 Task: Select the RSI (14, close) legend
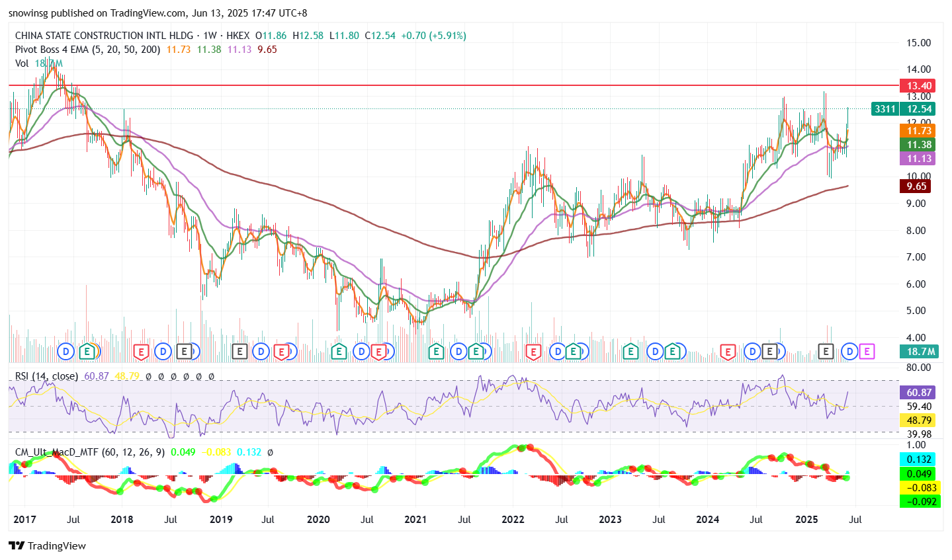point(46,376)
